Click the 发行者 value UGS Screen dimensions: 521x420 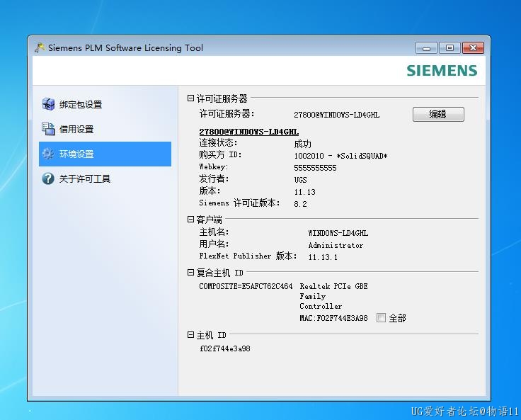coord(300,180)
